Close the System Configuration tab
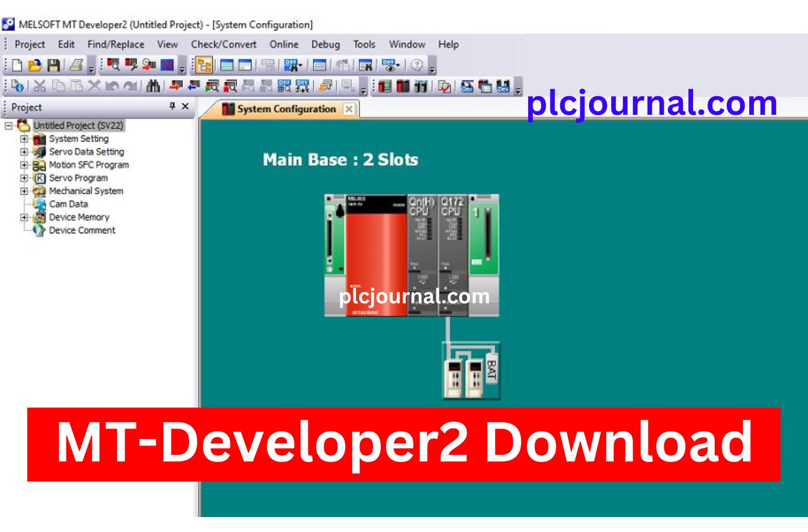808x532 pixels. tap(349, 109)
